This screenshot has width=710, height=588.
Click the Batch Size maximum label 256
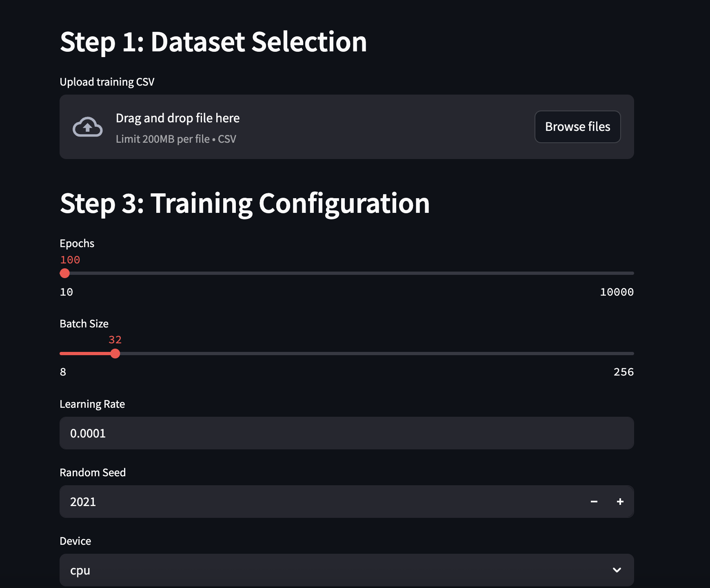tap(623, 372)
